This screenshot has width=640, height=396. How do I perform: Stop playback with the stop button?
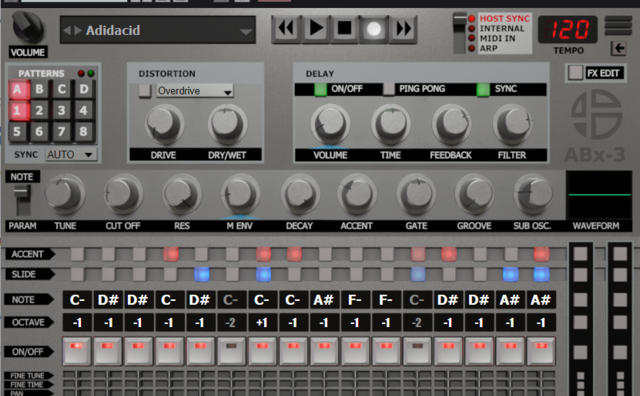click(344, 29)
